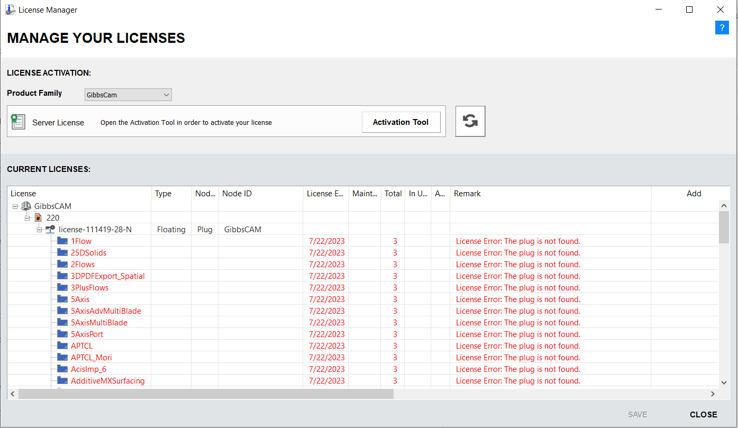Collapse the 220 tree node

(x=27, y=218)
